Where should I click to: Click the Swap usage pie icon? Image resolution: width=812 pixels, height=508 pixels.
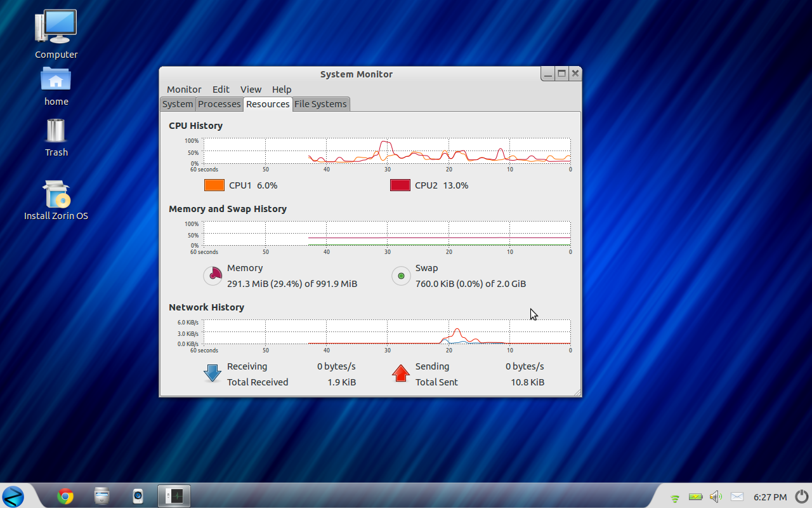pos(401,276)
